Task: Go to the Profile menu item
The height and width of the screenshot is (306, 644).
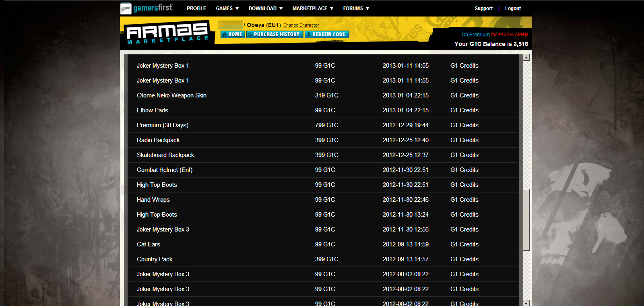Action: [x=196, y=8]
